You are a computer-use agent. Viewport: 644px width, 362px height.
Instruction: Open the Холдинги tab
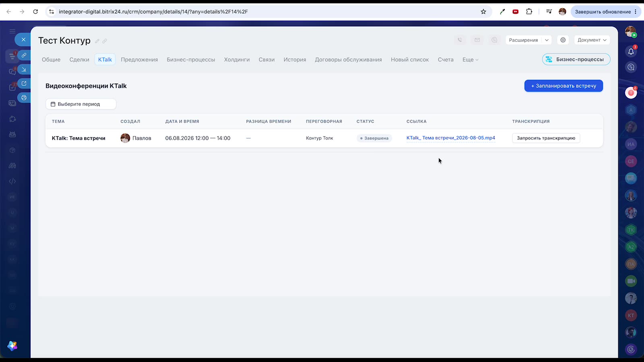(x=237, y=60)
